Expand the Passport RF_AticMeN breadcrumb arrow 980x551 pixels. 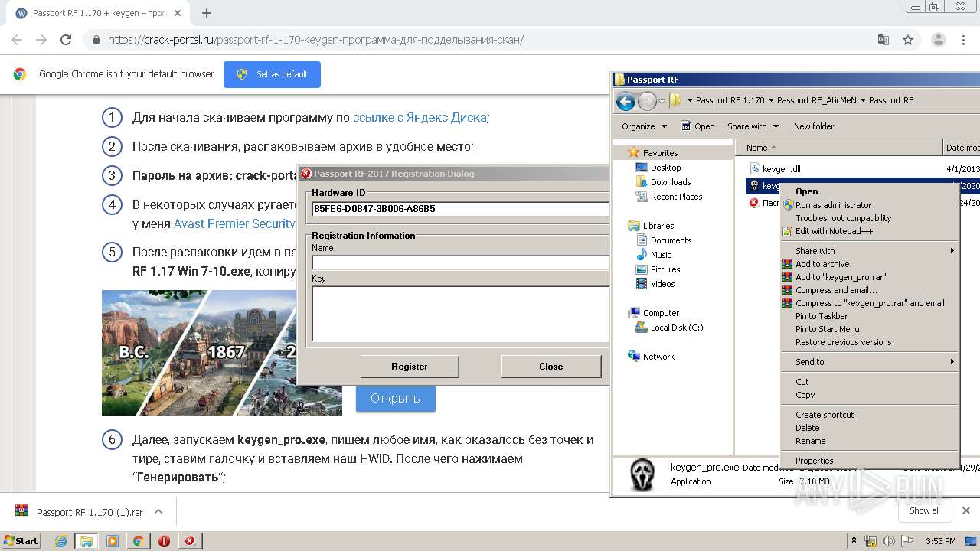coord(863,100)
